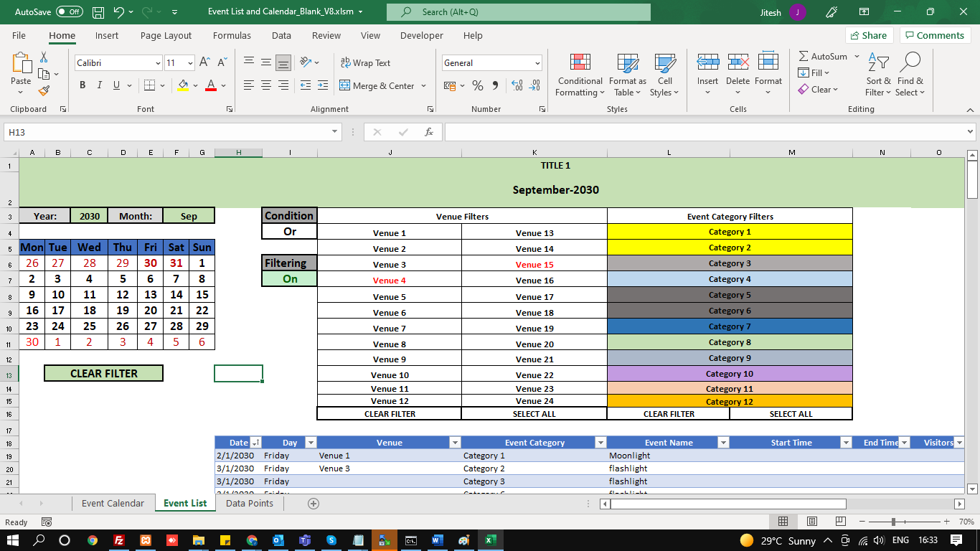Viewport: 980px width, 551px height.
Task: Open the font name Calibri dropdown
Action: [x=158, y=63]
